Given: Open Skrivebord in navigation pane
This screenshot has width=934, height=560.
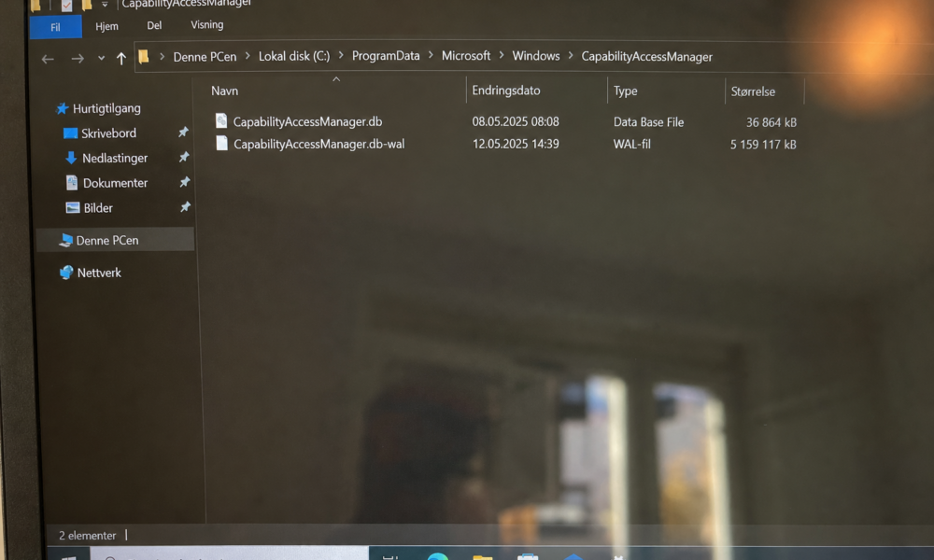Looking at the screenshot, I should click(108, 133).
